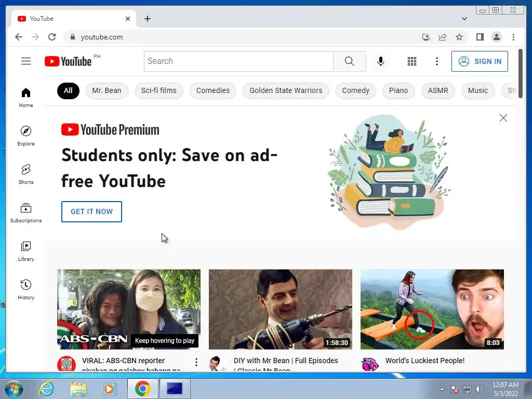532x399 pixels.
Task: Show hidden tray icons arrow
Action: pos(442,389)
